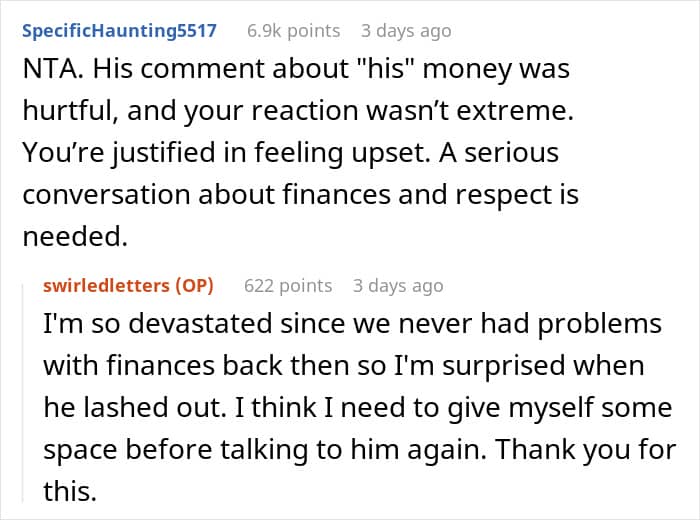This screenshot has width=700, height=520.
Task: Click the "622 points" score
Action: pos(288,286)
